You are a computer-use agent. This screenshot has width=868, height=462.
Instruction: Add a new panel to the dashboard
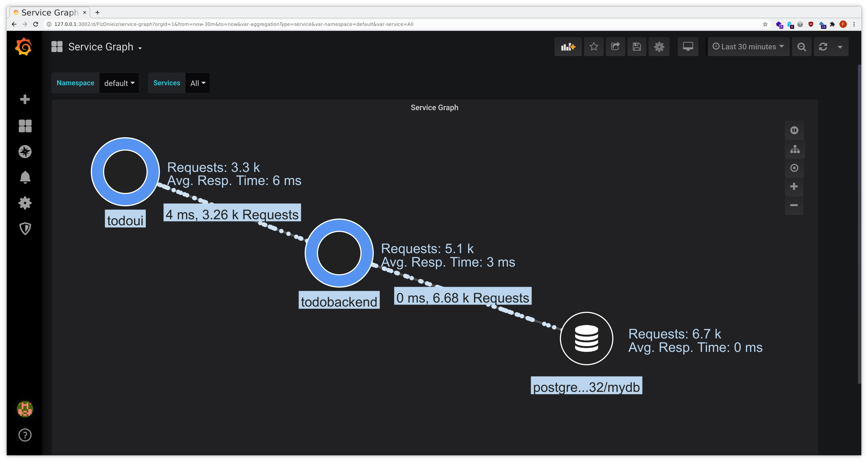pyautogui.click(x=568, y=47)
